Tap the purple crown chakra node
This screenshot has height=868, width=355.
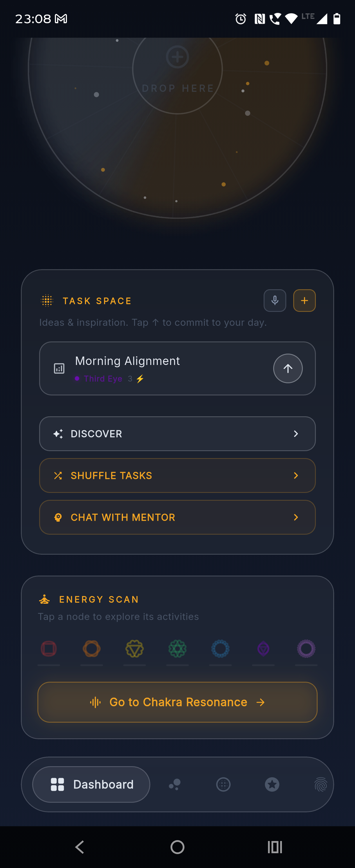point(306,649)
